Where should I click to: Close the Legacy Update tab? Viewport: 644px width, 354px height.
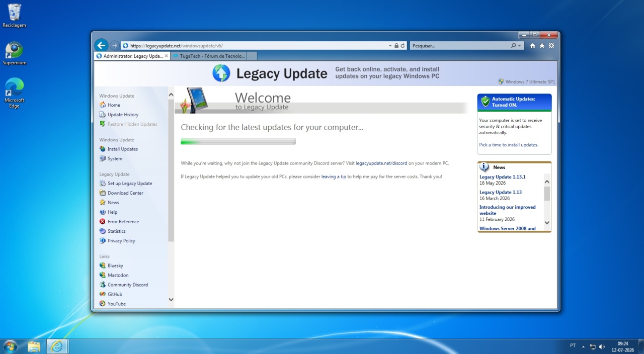(167, 56)
